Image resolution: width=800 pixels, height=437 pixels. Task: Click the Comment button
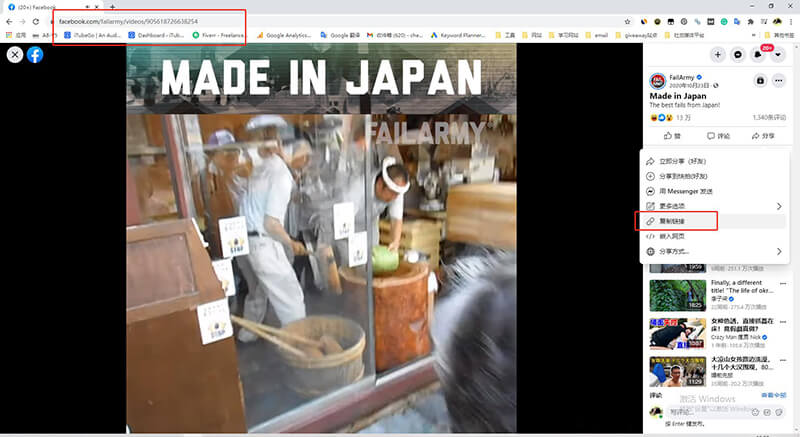(718, 136)
